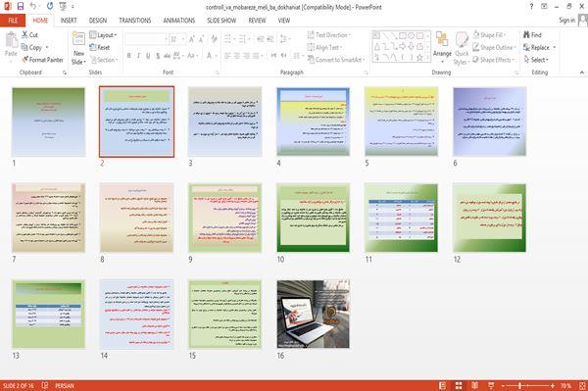Viewport: 588px width, 391px height.
Task: Click the Replace button
Action: (x=537, y=47)
